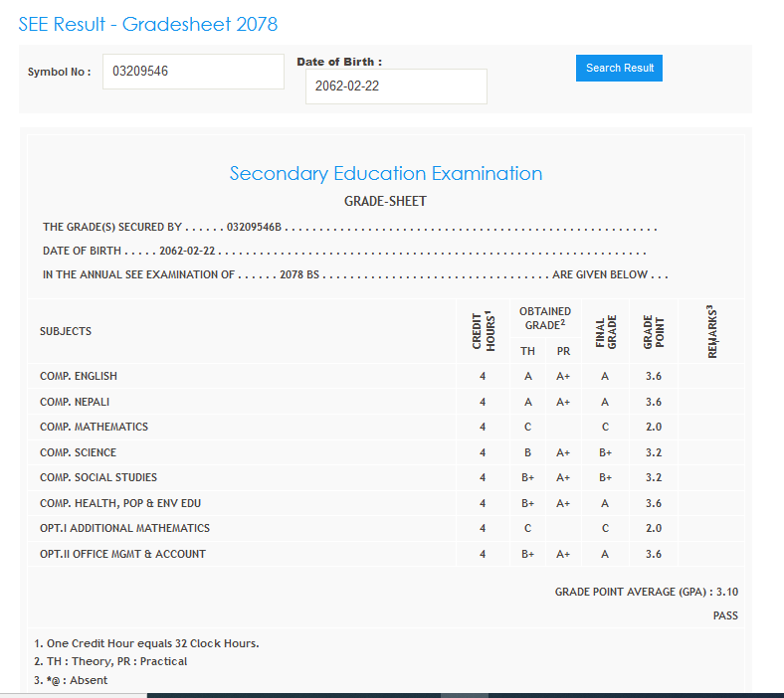Click the CREDIT HOURS column header

click(x=483, y=331)
